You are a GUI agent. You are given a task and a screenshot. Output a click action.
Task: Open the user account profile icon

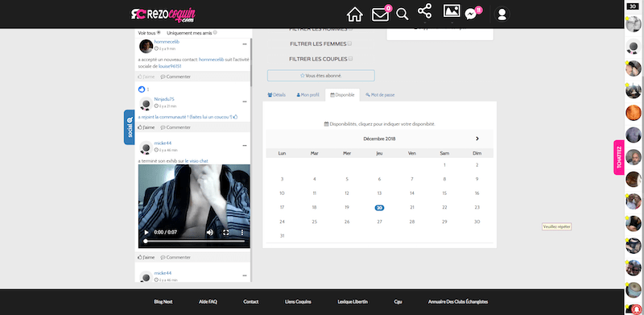tap(502, 15)
